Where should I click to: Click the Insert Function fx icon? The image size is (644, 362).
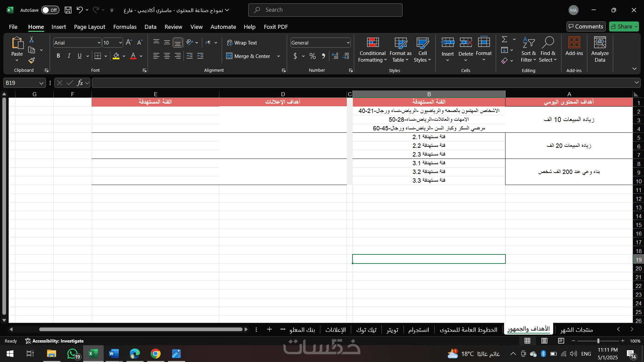click(x=80, y=83)
